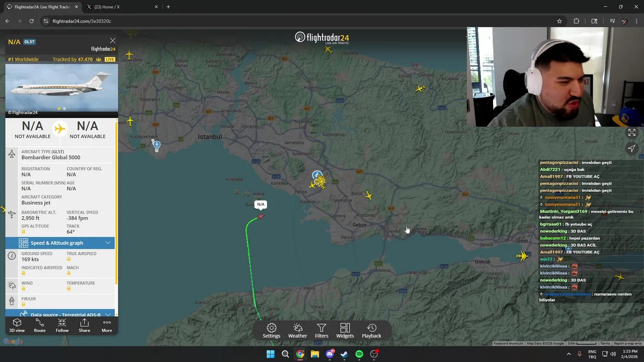Open the aircraft photo thumbnail

(x=62, y=89)
